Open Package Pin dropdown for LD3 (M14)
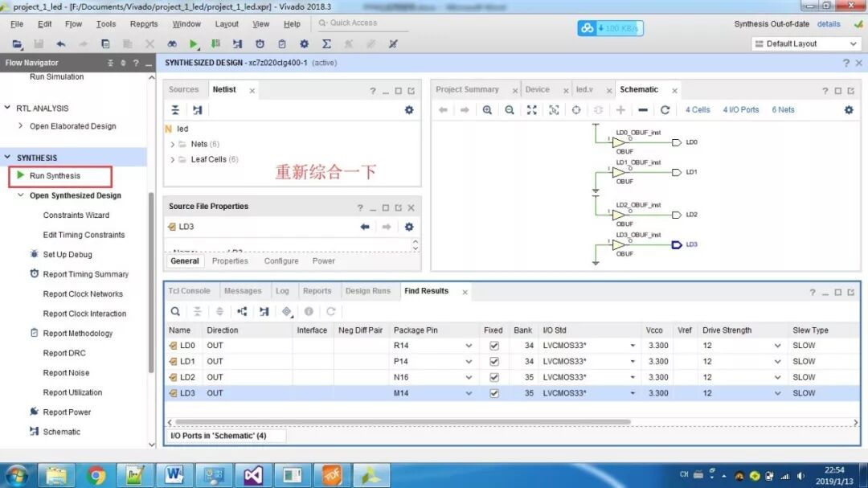 469,393
